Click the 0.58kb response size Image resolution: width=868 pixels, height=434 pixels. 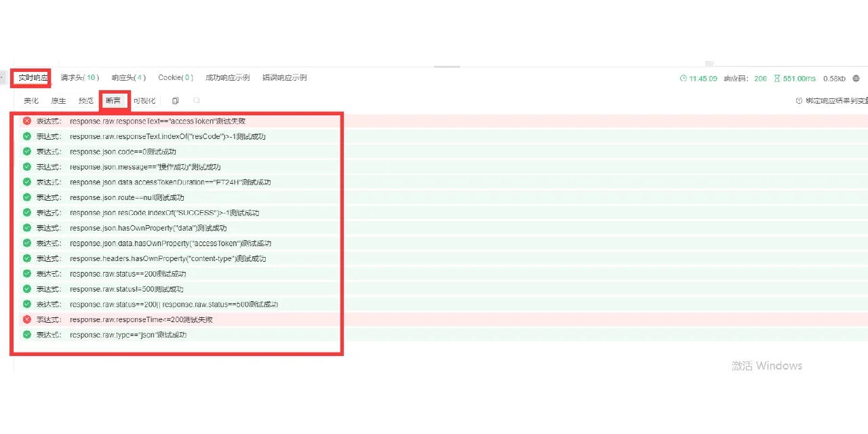click(835, 79)
